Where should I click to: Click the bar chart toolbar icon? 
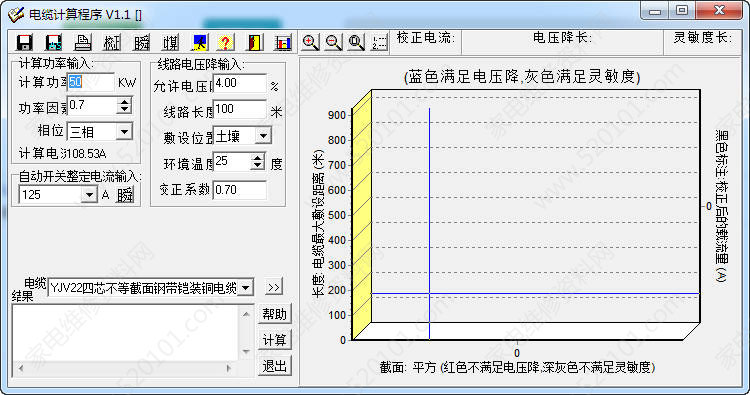tap(283, 43)
